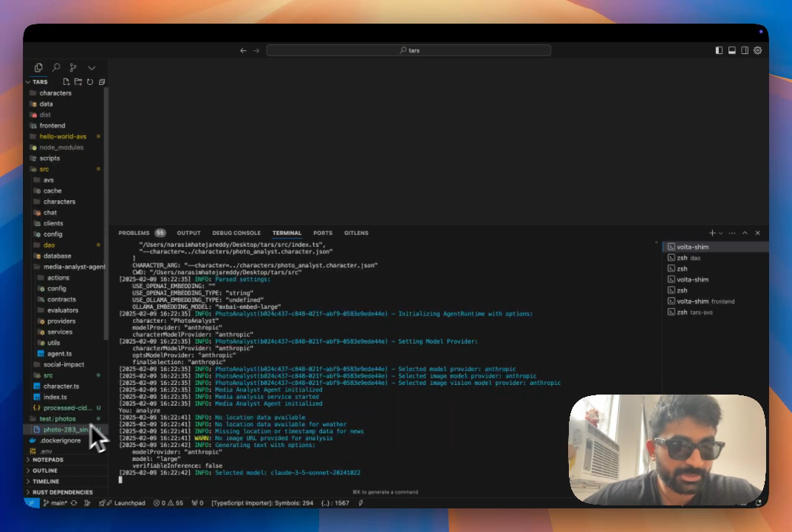792x532 pixels.
Task: Expand the cache folder
Action: (52, 191)
